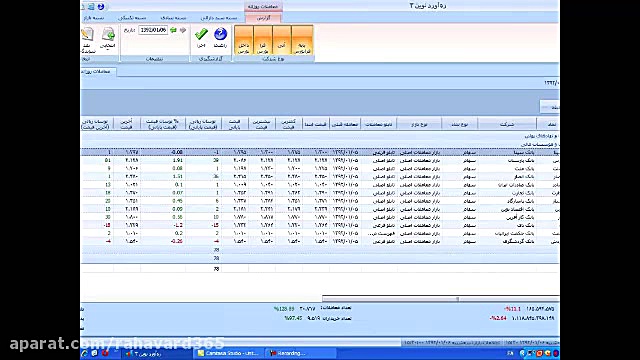This screenshot has width=640, height=360.
Task: Select the بانک کارآفرین row
Action: (x=320, y=217)
